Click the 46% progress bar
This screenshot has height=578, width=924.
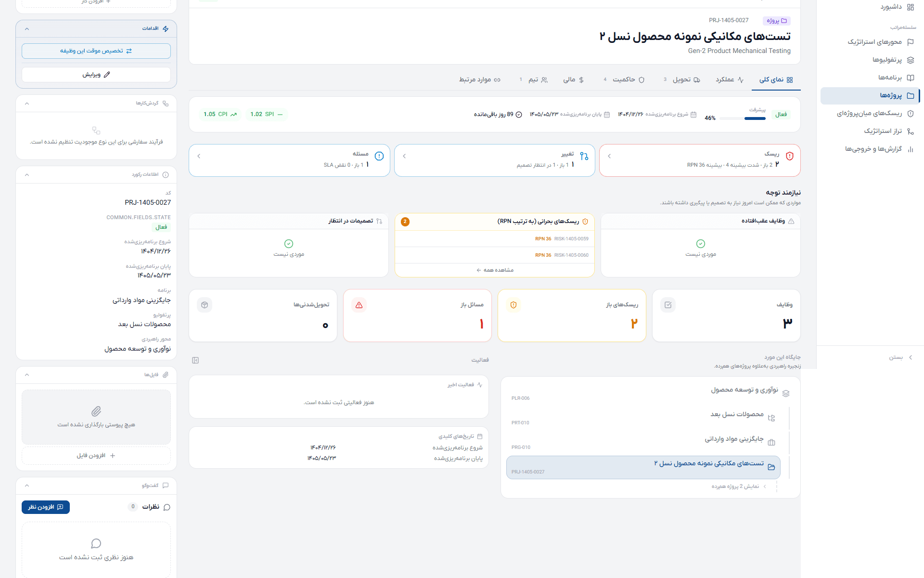pyautogui.click(x=742, y=118)
